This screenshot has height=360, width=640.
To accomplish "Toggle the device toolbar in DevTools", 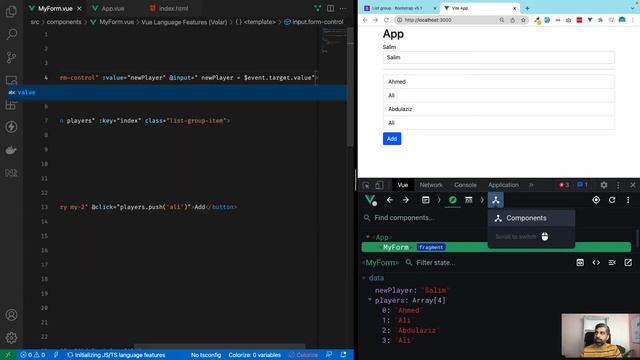I will click(379, 185).
